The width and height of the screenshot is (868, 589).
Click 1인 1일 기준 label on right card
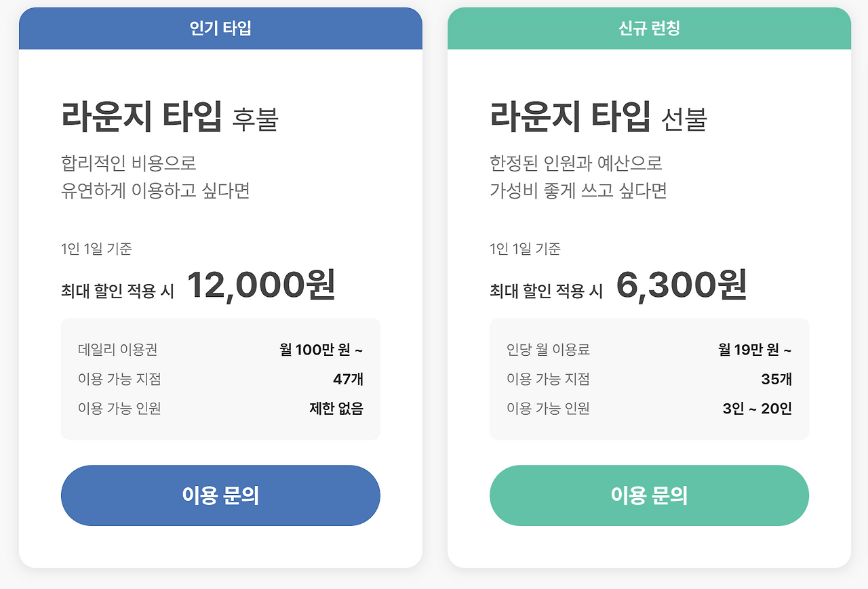coord(526,249)
